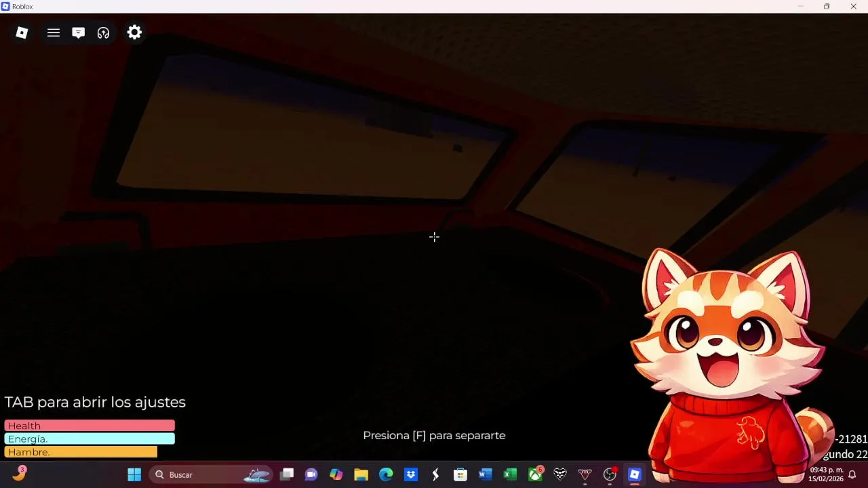This screenshot has height=488, width=868.
Task: Open the Xbox app from the taskbar
Action: (x=536, y=474)
